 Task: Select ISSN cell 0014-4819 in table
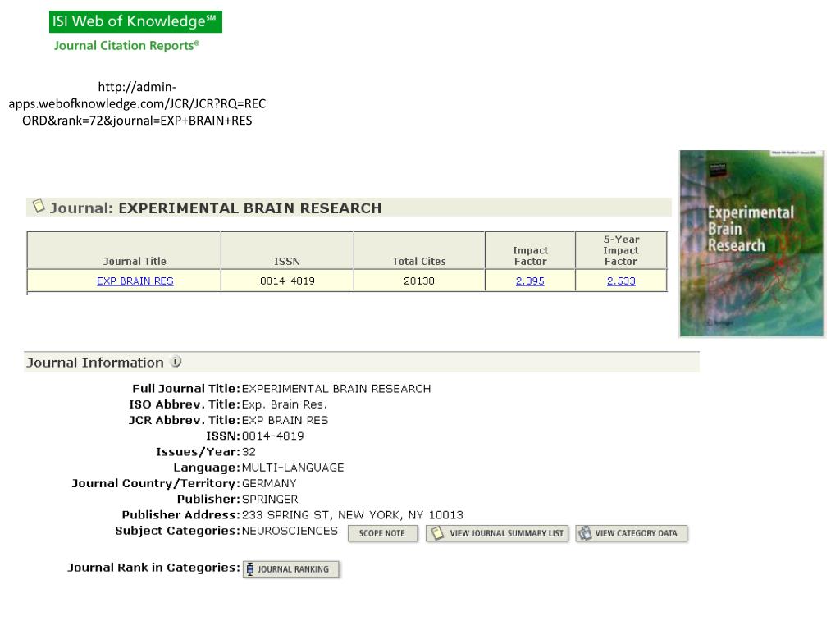point(287,281)
